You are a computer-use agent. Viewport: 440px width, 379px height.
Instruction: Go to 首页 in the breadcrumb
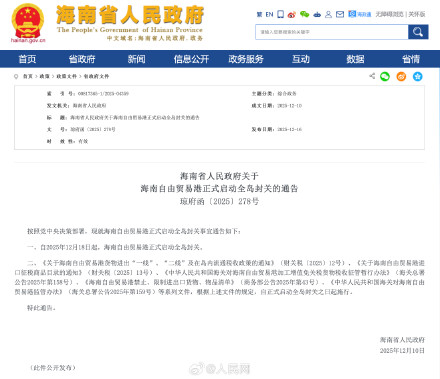tap(28, 76)
